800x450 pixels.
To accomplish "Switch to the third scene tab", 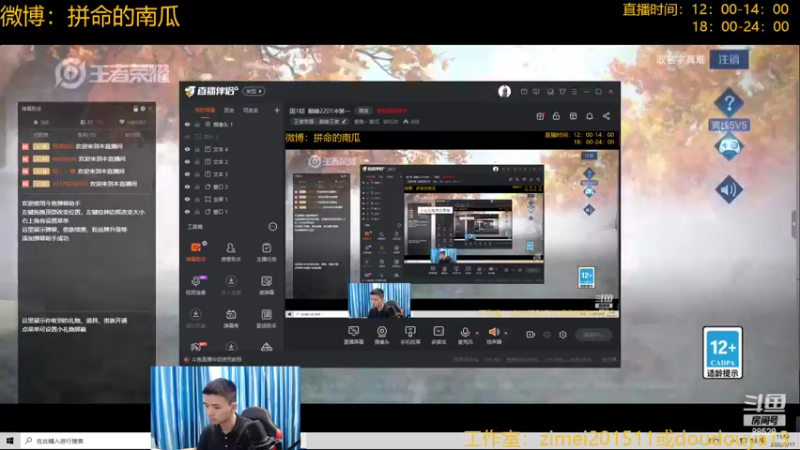I will 251,110.
